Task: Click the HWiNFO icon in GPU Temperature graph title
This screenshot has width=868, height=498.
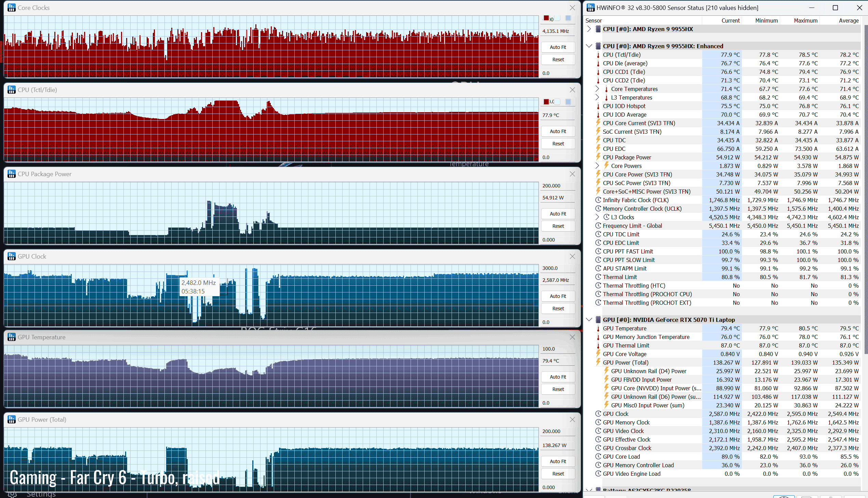Action: [11, 337]
